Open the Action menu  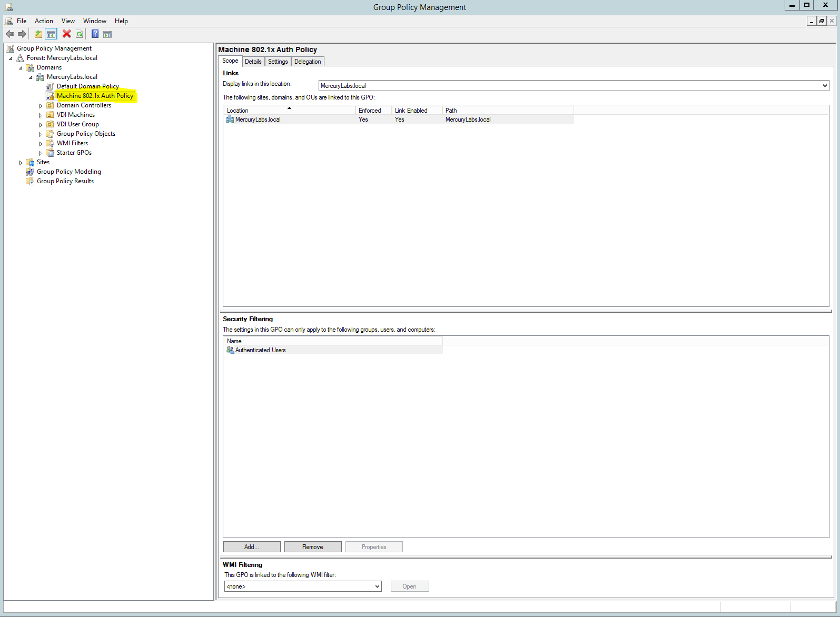(x=44, y=21)
